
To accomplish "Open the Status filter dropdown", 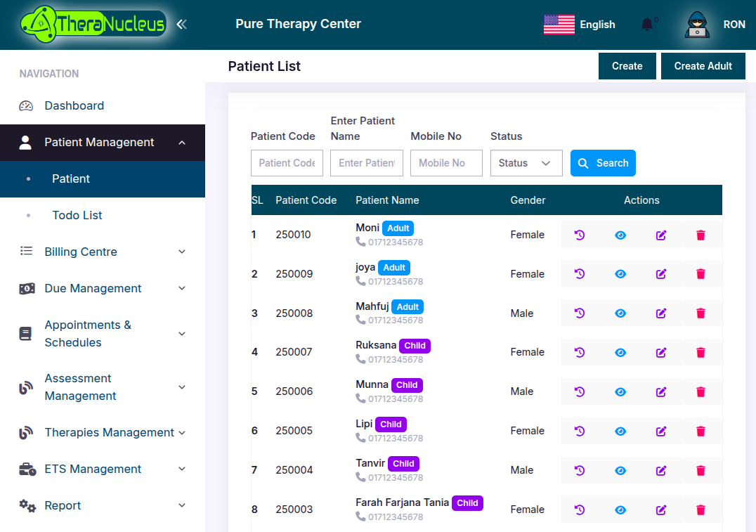I will pyautogui.click(x=526, y=163).
